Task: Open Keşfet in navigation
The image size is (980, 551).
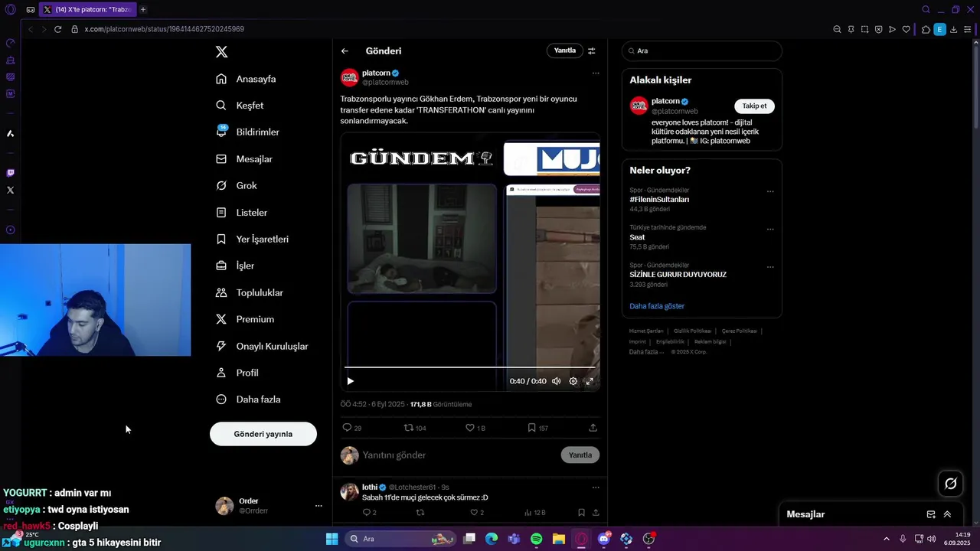Action: [x=240, y=106]
